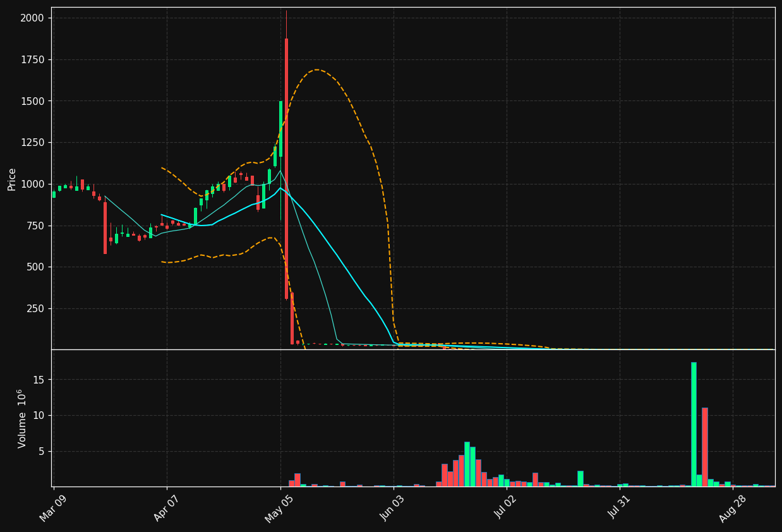Screen dimensions: 782x532
Task: Click the Mar 09 date label
Action: coord(53,508)
